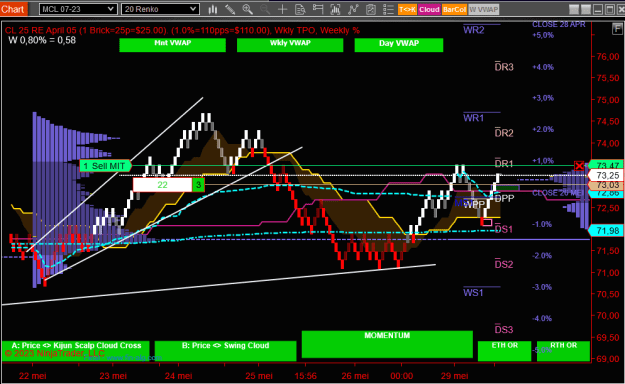
Task: Click the CLOSE 28 APR label
Action: pyautogui.click(x=559, y=24)
